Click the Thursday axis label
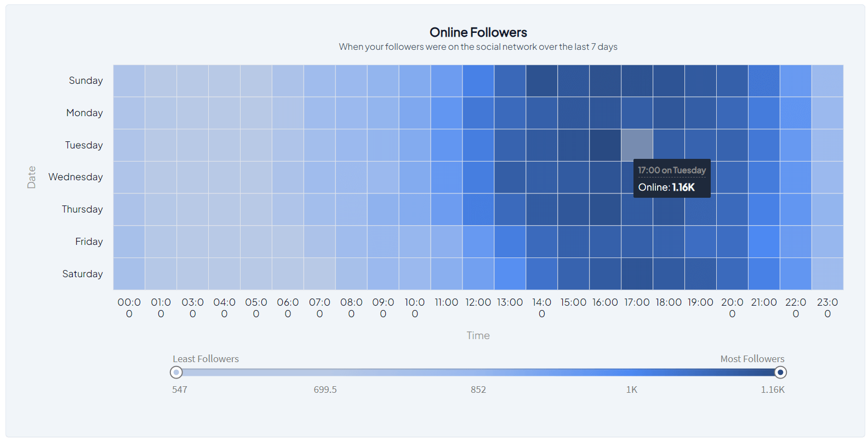The width and height of the screenshot is (868, 441). 82,209
